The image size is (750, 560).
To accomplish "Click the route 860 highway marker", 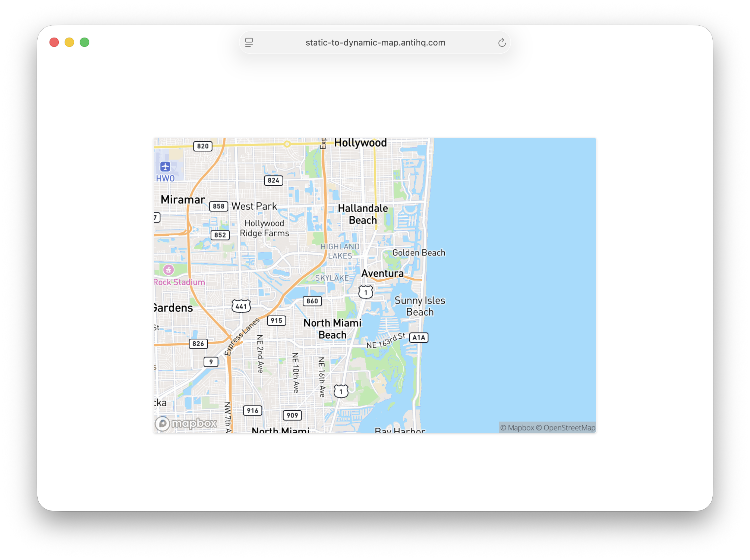I will pyautogui.click(x=312, y=301).
